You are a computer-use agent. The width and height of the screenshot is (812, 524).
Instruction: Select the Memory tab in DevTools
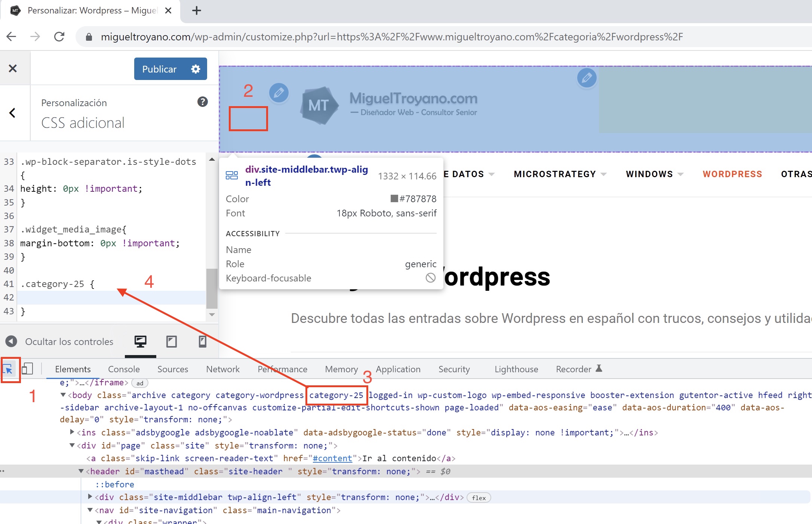341,369
